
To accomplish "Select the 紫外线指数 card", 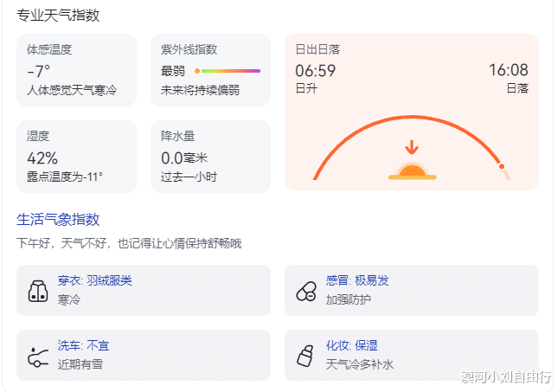I will pos(209,70).
